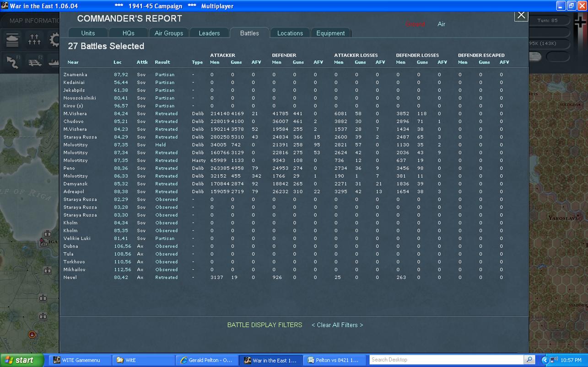Viewport: 588px width, 367px height.
Task: Sort battles by the Result column header
Action: (x=162, y=62)
